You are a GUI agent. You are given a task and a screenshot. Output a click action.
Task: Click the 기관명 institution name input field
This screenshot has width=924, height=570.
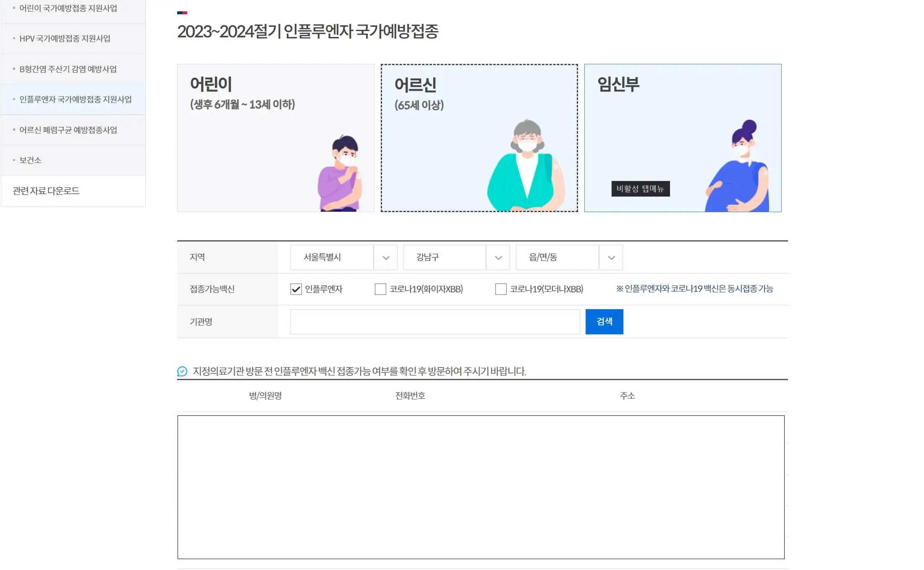(x=435, y=322)
